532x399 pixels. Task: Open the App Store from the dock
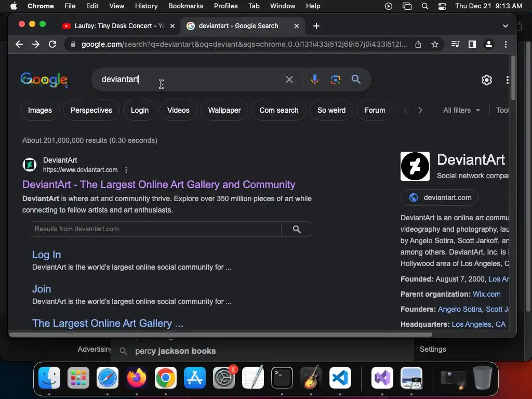point(195,378)
